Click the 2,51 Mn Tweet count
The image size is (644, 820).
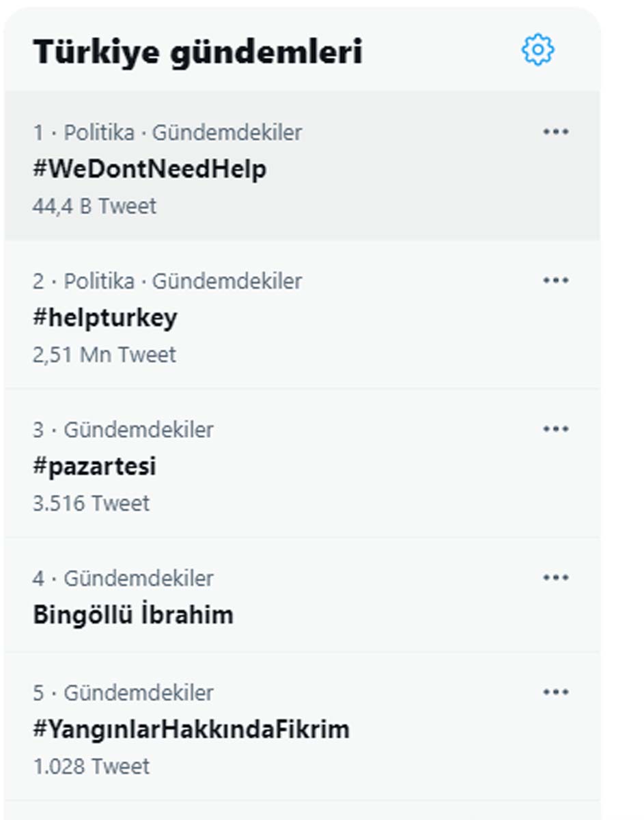tap(104, 354)
